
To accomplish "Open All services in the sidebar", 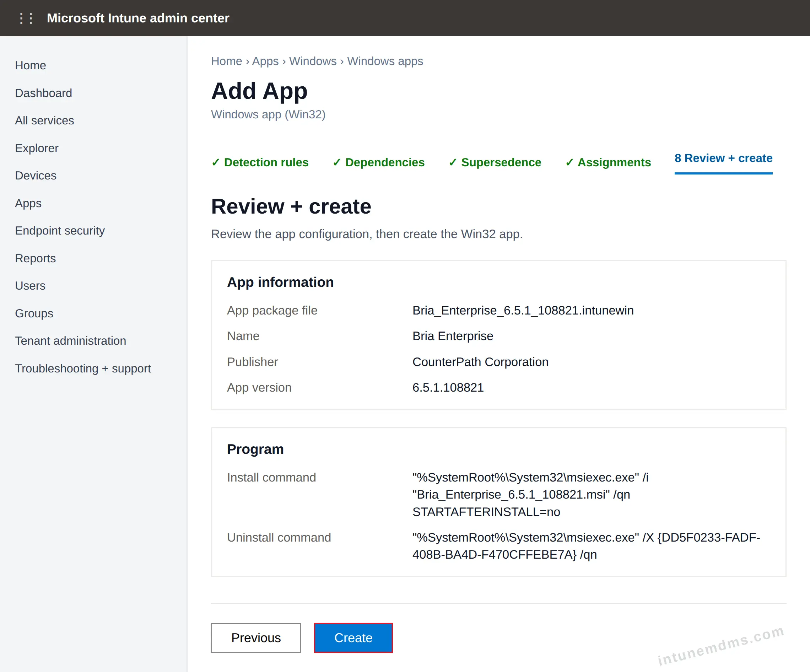I will pyautogui.click(x=44, y=120).
